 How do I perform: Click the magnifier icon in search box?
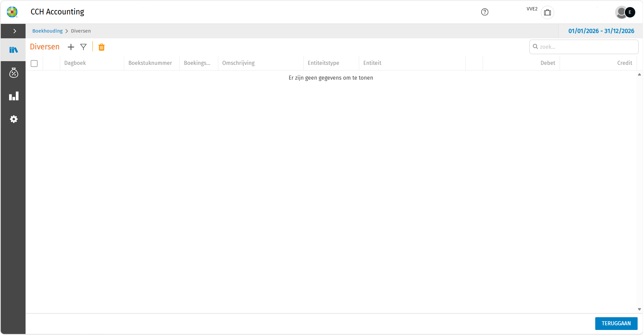(535, 47)
